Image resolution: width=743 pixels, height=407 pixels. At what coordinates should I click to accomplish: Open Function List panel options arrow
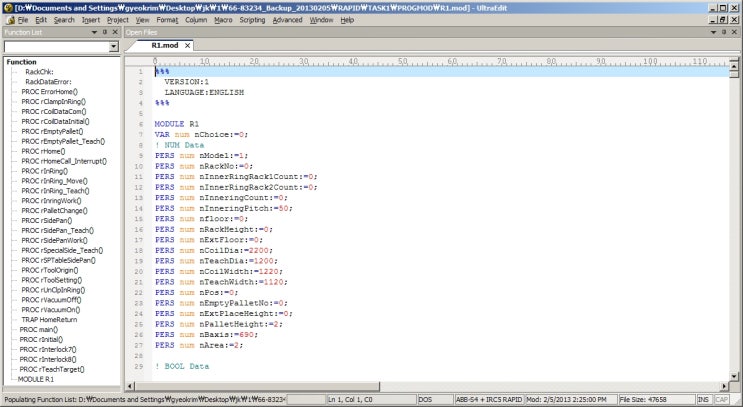pos(94,32)
